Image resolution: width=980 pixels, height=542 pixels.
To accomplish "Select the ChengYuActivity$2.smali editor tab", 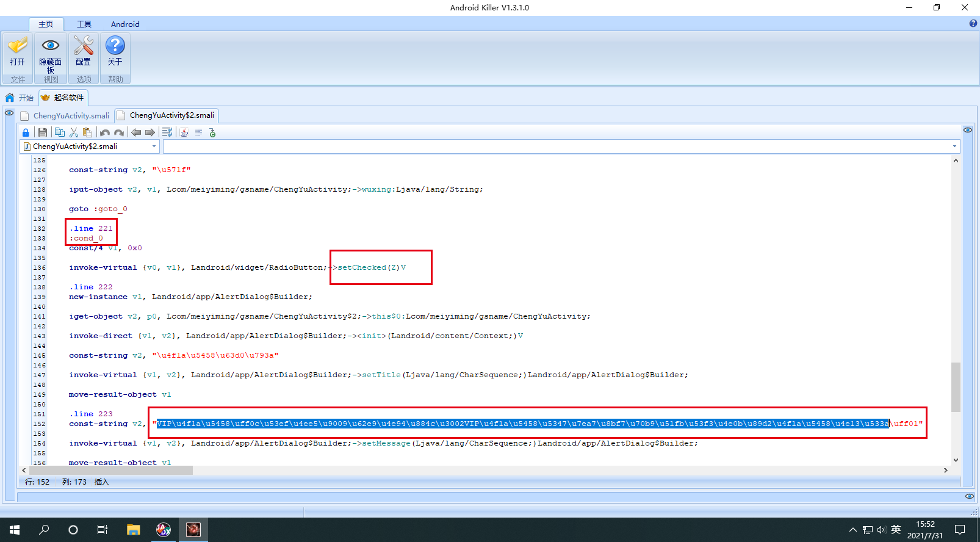I will [x=166, y=115].
